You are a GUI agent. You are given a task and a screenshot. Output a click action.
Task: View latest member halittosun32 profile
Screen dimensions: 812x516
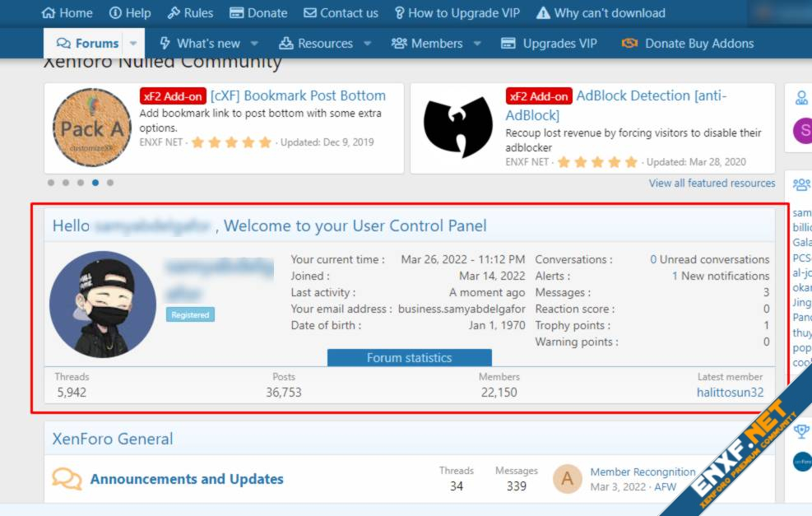tap(730, 393)
